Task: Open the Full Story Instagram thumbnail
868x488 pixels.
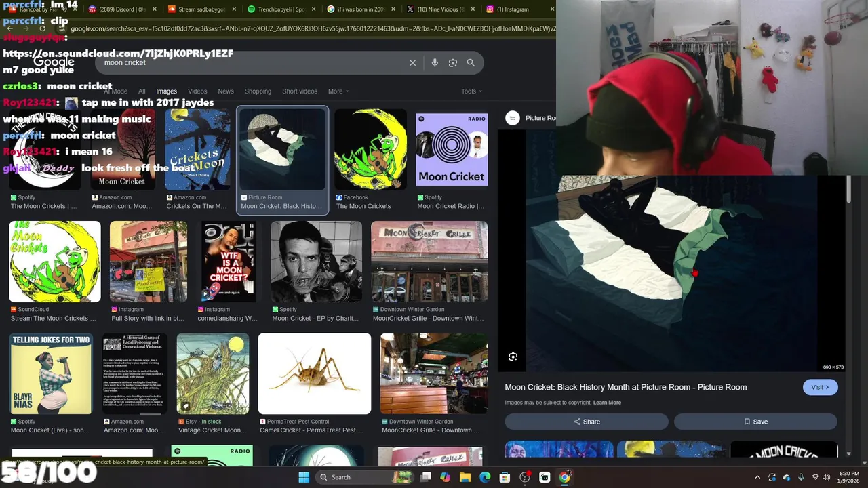Action: click(149, 262)
